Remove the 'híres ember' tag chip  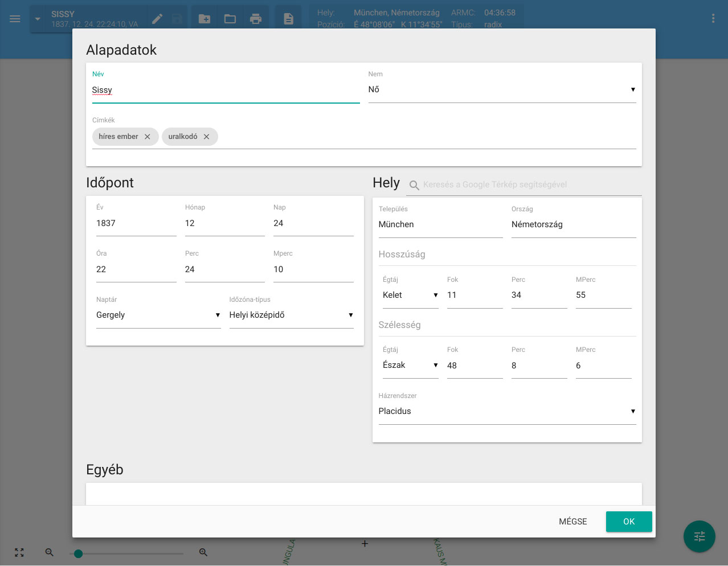coord(147,137)
